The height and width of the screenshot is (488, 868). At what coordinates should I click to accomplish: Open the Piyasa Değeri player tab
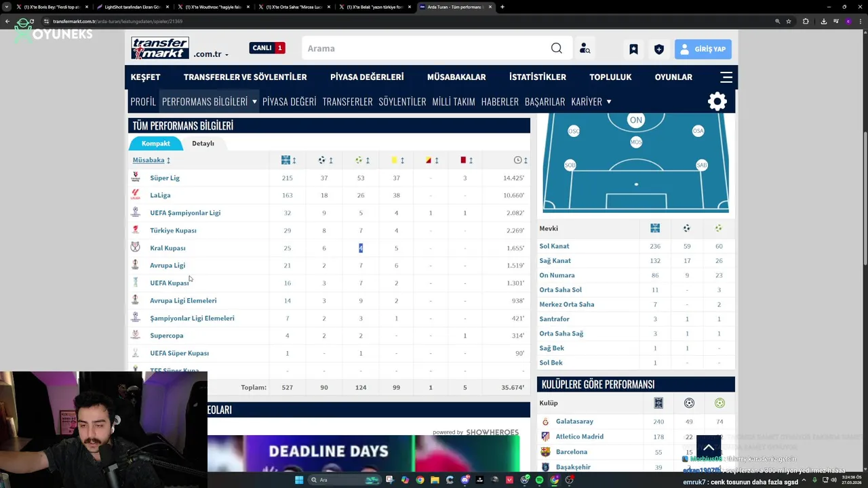pyautogui.click(x=290, y=102)
